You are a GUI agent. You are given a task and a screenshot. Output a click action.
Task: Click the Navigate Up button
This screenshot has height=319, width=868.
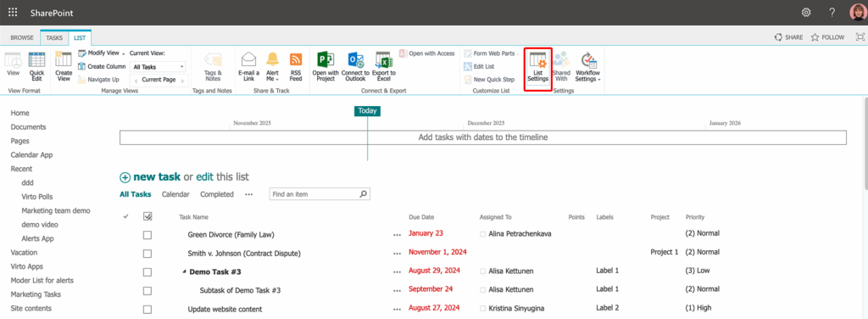(x=98, y=79)
